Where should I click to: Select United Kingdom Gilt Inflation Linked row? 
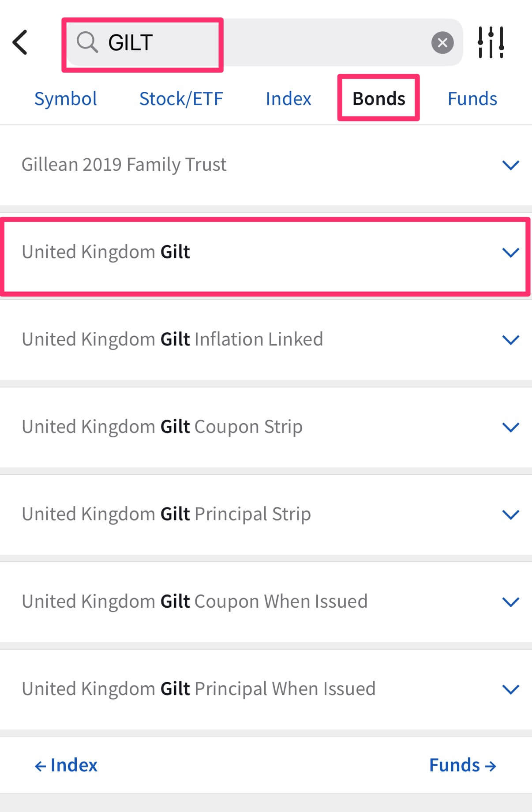pyautogui.click(x=172, y=339)
